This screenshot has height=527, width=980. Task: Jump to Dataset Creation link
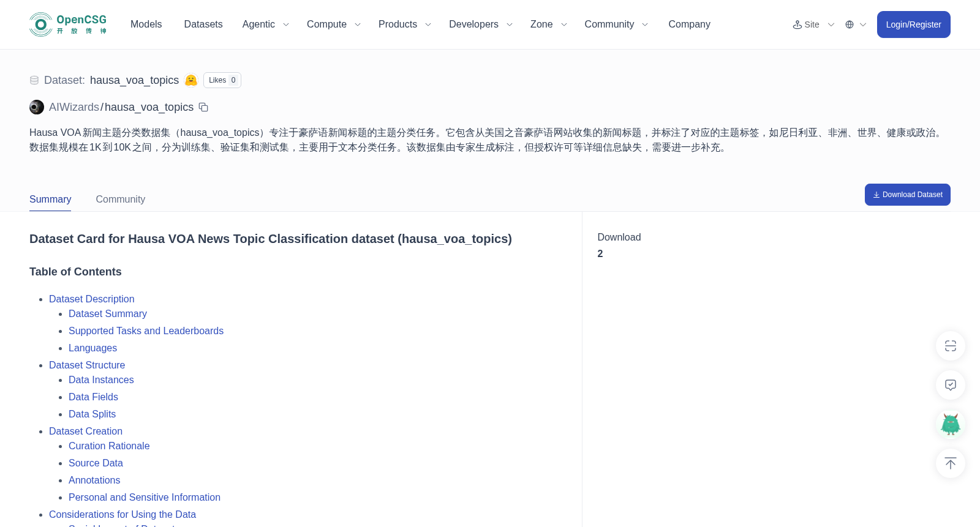click(x=86, y=432)
